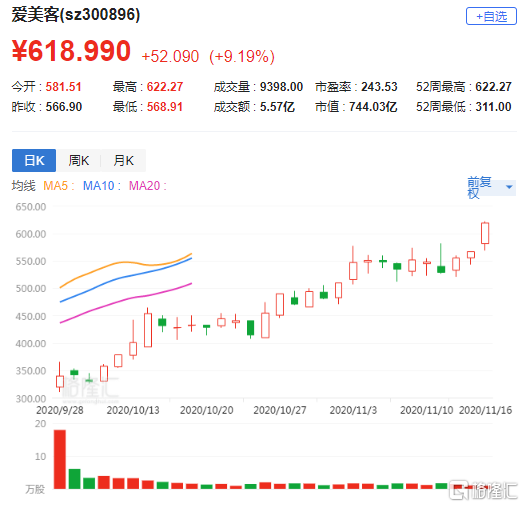Viewport: 524px width, 507px height.
Task: Click the percent change (+9.19%)
Action: 242,56
